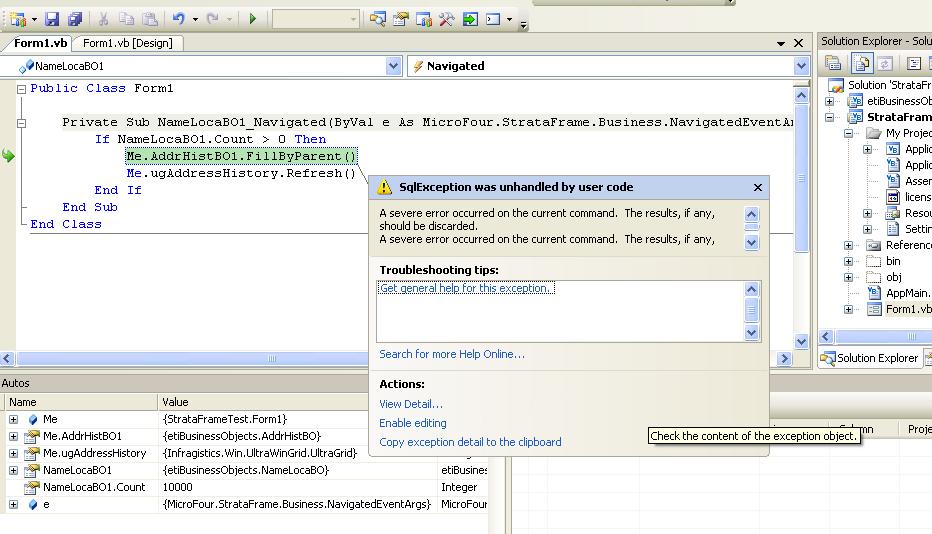Click Copy exception detail to the clipboard
This screenshot has width=932, height=534.
470,442
